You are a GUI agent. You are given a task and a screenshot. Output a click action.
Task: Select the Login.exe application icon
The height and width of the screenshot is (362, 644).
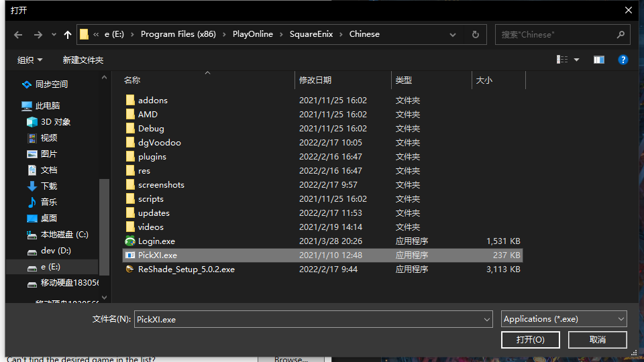tap(130, 241)
